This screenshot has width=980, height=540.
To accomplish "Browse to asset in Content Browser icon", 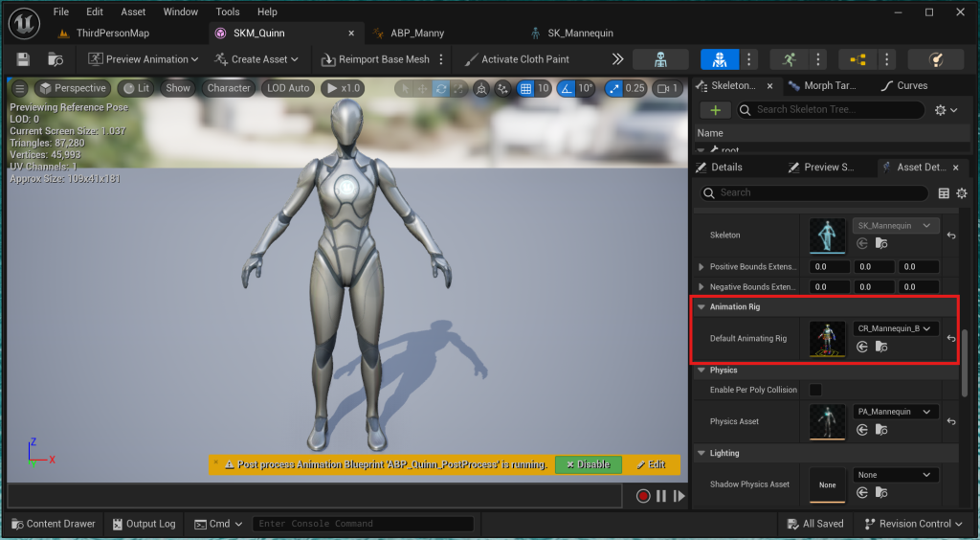I will [x=56, y=59].
